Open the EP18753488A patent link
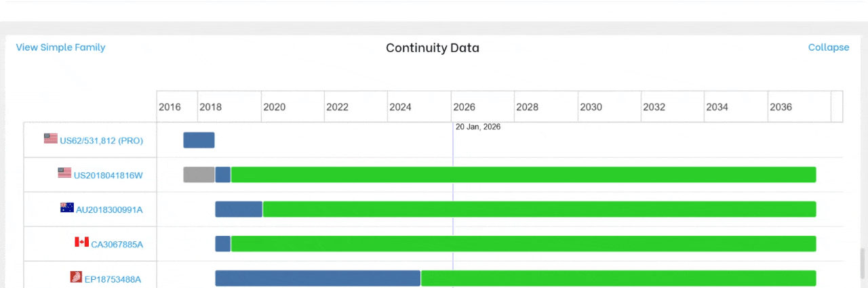 (113, 279)
